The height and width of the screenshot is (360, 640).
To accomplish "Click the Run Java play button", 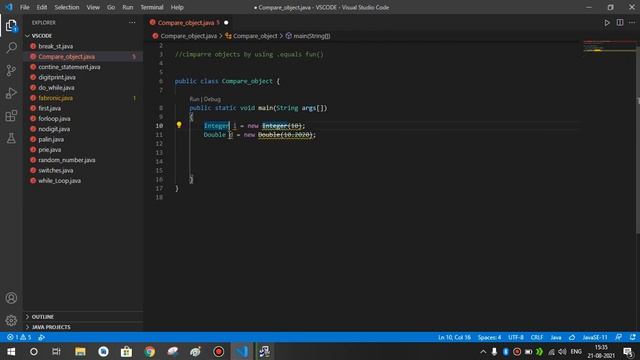I will [x=607, y=23].
